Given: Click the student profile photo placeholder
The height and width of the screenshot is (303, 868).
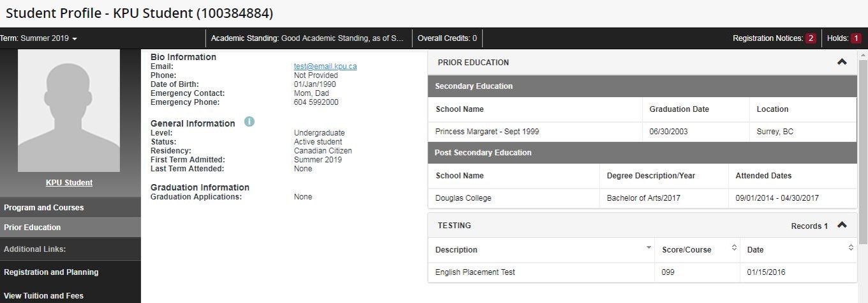Looking at the screenshot, I should (69, 110).
